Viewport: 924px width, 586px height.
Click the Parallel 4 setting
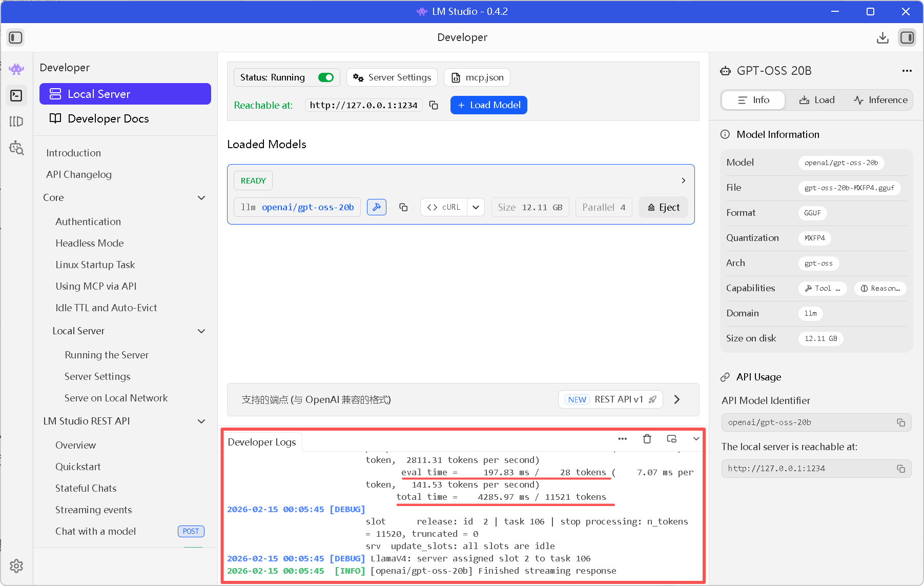[604, 207]
